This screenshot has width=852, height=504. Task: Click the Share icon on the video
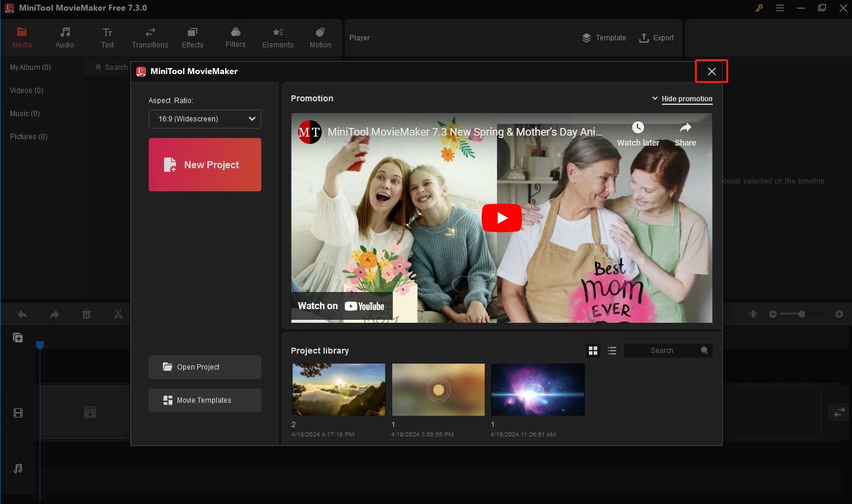686,134
